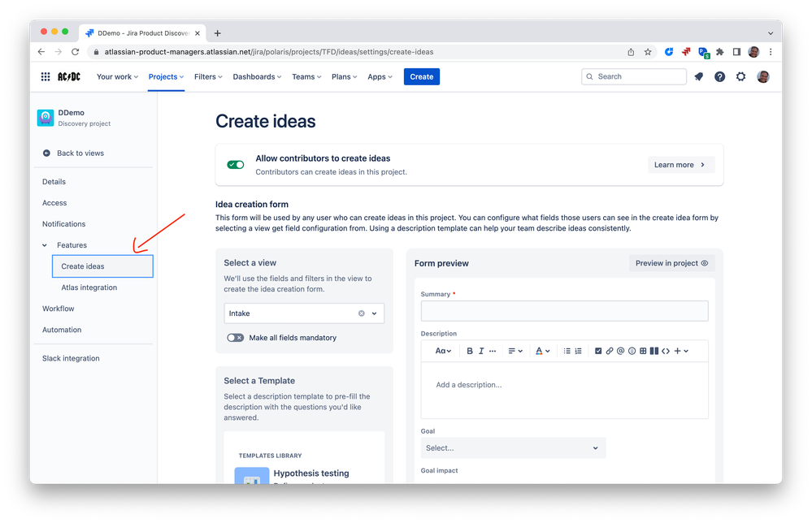This screenshot has width=812, height=523.
Task: Open text color dropdown
Action: tap(542, 351)
